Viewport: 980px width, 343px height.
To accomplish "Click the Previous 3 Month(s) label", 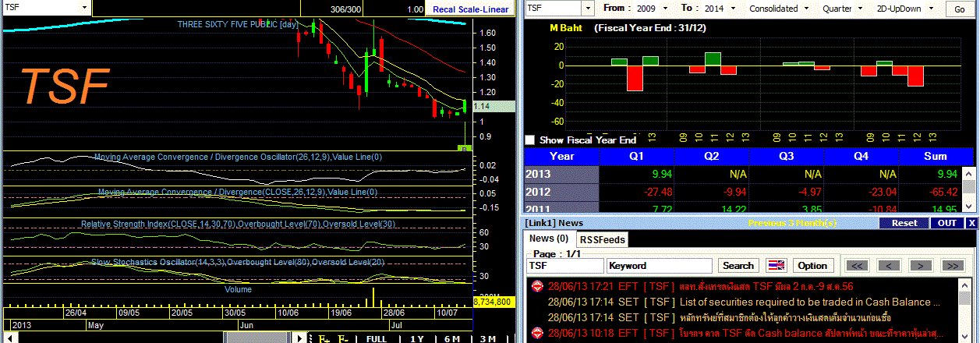I will (x=793, y=223).
